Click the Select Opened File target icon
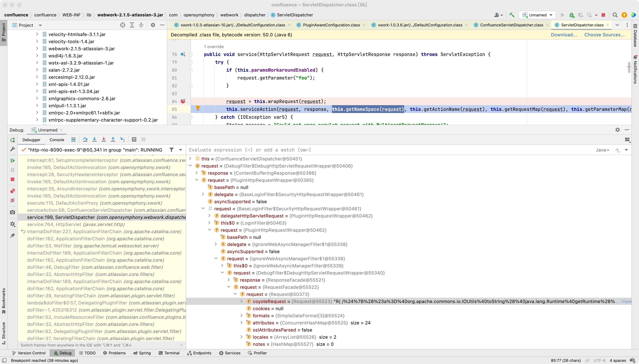 click(x=122, y=25)
